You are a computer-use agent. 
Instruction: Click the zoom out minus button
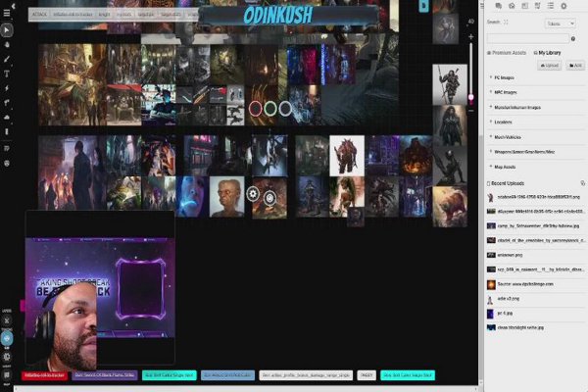click(471, 111)
